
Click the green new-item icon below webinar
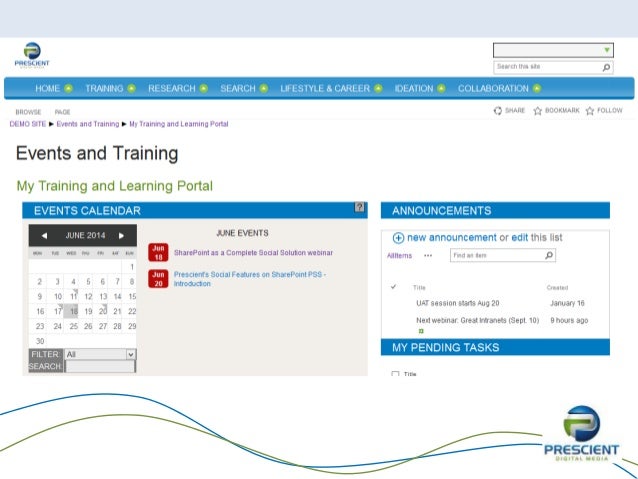click(421, 331)
